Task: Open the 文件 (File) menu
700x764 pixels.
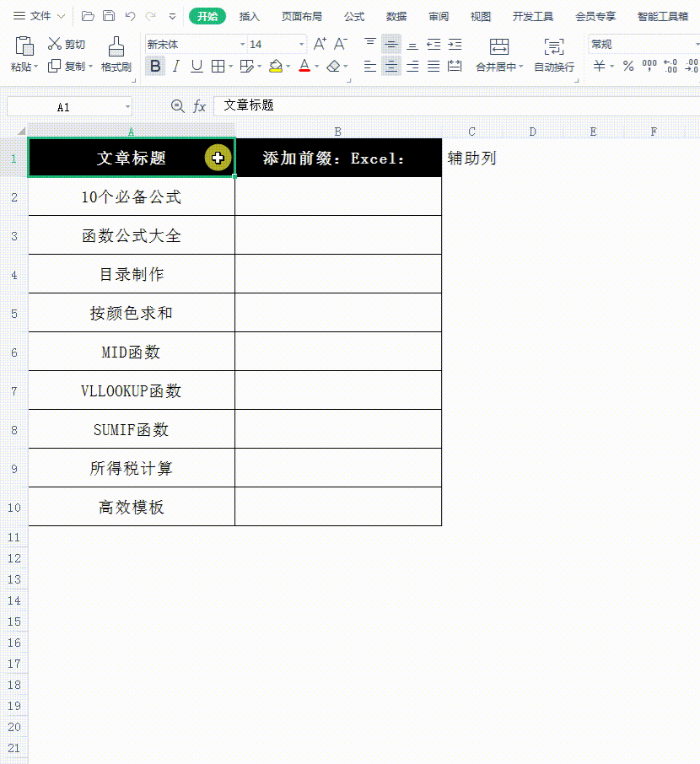Action: (x=40, y=16)
